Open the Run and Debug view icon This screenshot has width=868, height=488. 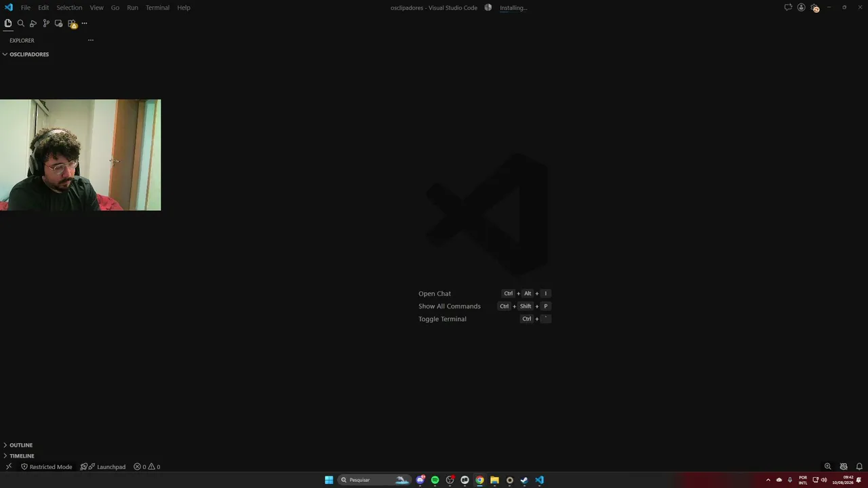[33, 23]
